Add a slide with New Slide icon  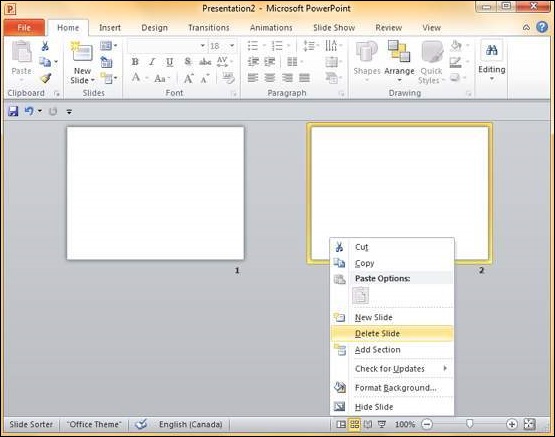point(82,52)
